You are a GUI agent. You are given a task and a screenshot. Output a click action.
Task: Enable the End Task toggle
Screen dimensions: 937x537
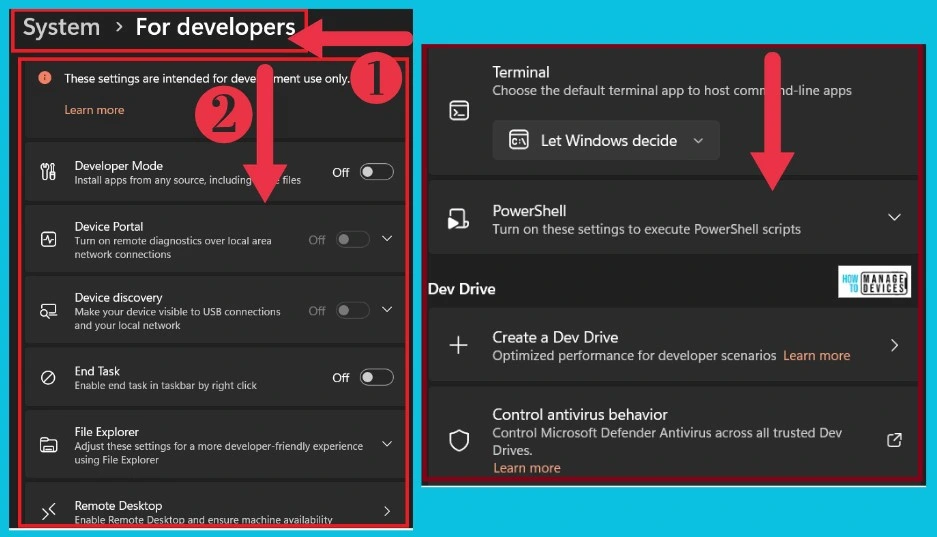tap(376, 378)
